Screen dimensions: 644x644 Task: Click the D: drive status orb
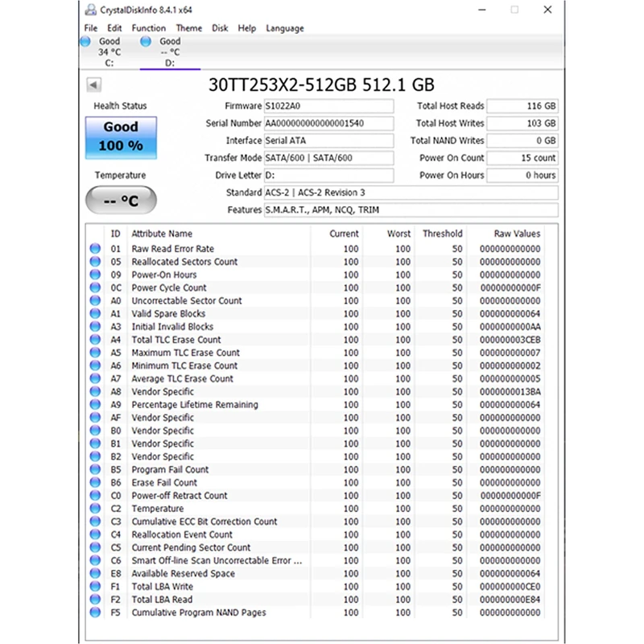tap(146, 41)
